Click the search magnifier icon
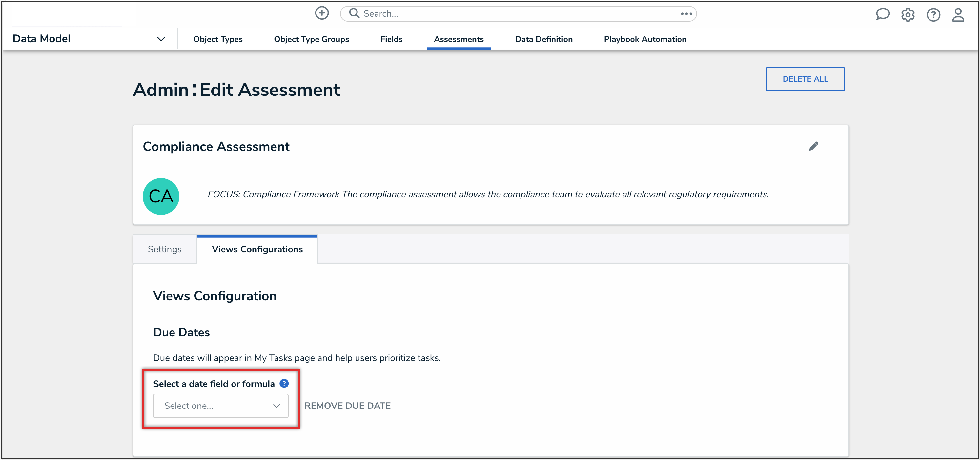The height and width of the screenshot is (460, 980). click(354, 13)
